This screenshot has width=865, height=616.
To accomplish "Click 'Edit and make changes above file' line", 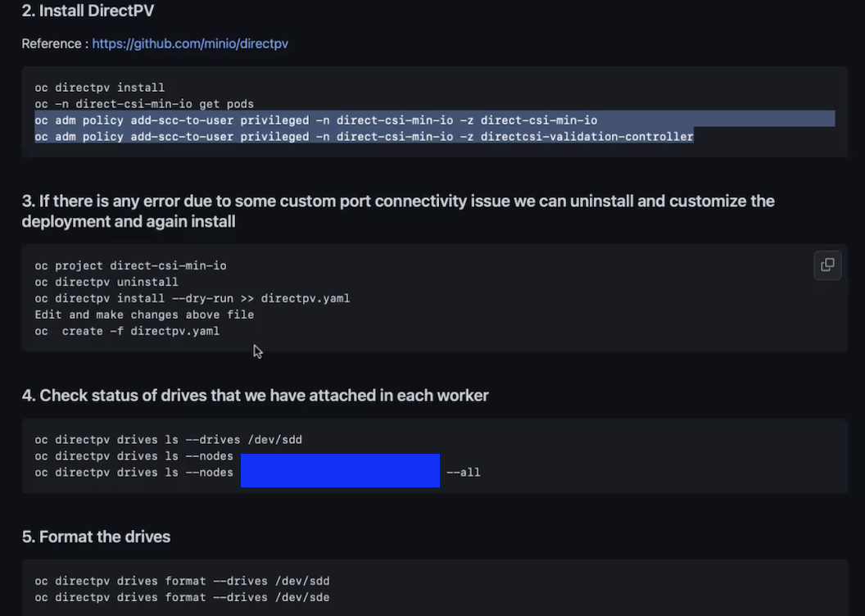I will [x=144, y=315].
